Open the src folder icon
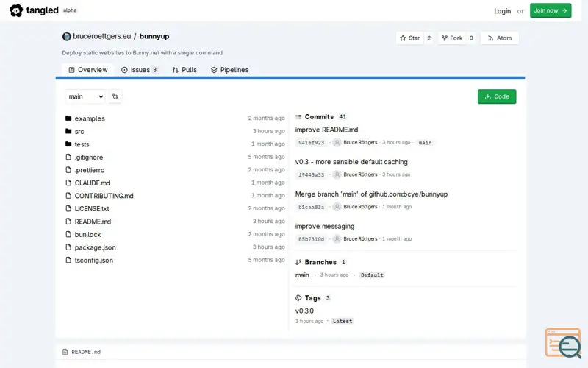 click(x=68, y=131)
